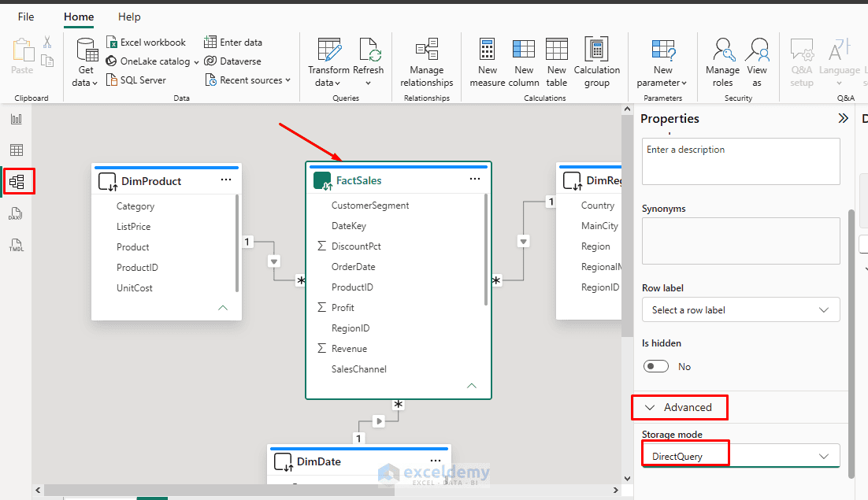
Task: Click FactSales field list scrollbar
Action: [486, 249]
